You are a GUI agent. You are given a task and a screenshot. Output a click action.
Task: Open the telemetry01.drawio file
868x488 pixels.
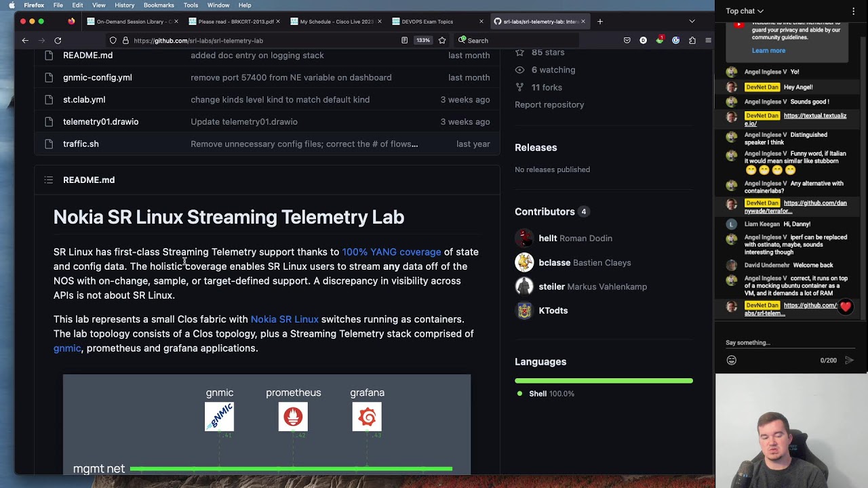[100, 122]
